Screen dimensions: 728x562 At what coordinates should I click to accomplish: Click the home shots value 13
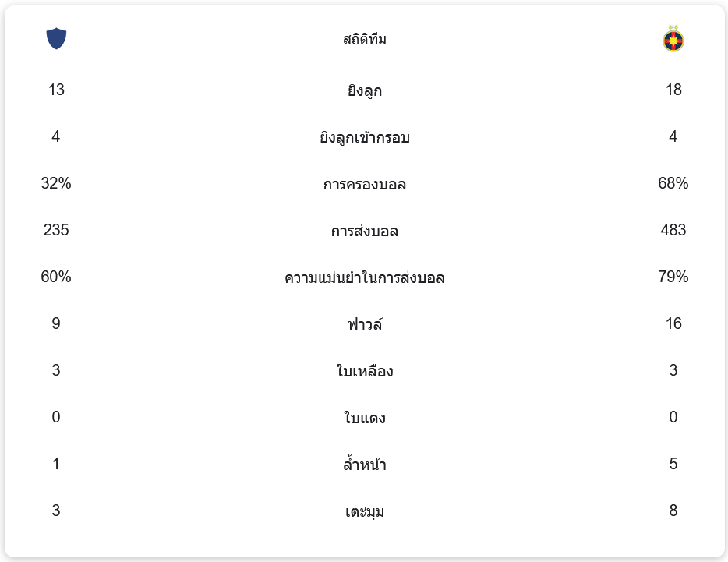tap(56, 90)
